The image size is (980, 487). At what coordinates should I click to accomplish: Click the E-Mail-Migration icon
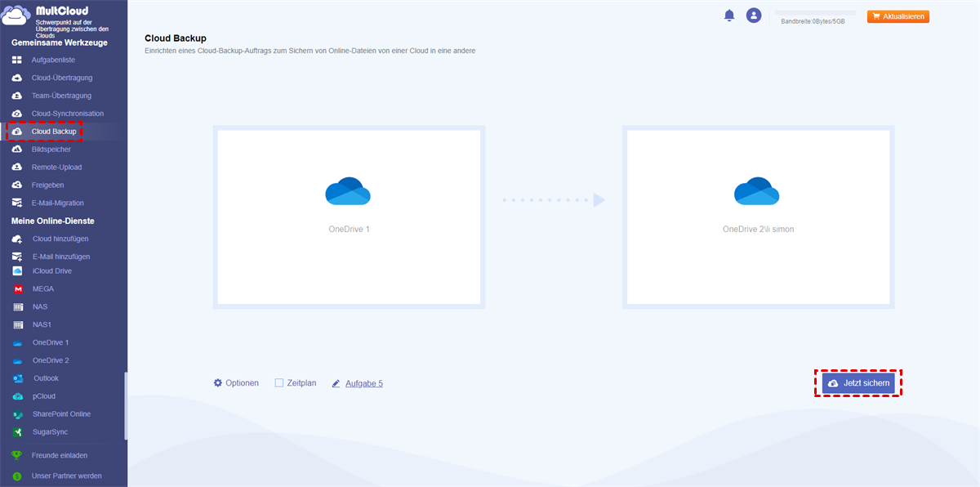pyautogui.click(x=16, y=203)
